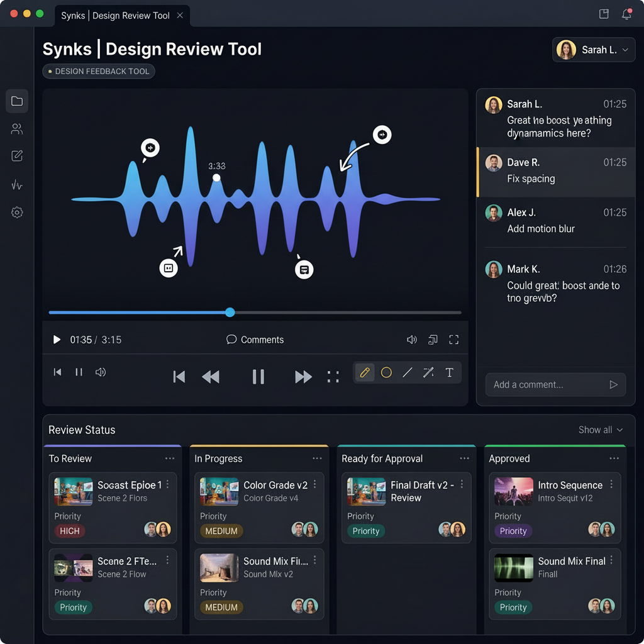Click the notification bell icon
The width and height of the screenshot is (644, 644).
click(x=626, y=14)
